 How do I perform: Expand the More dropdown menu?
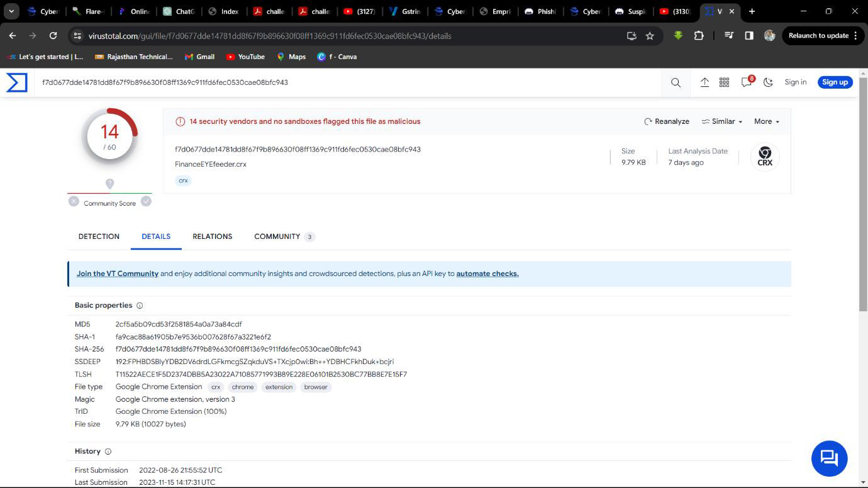(766, 121)
